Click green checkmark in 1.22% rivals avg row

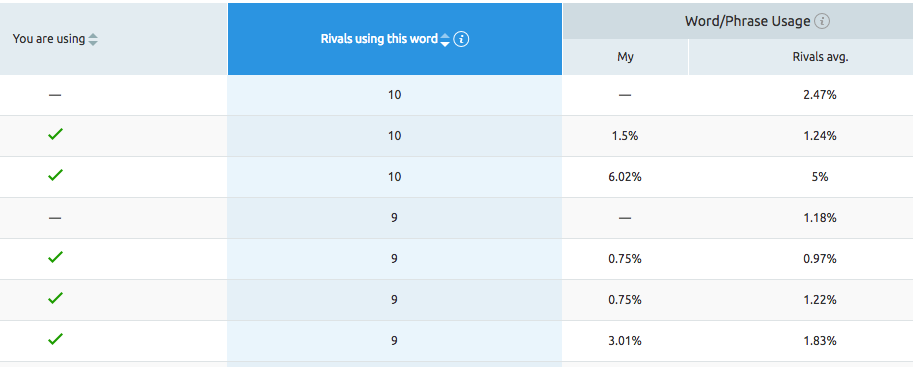55,298
